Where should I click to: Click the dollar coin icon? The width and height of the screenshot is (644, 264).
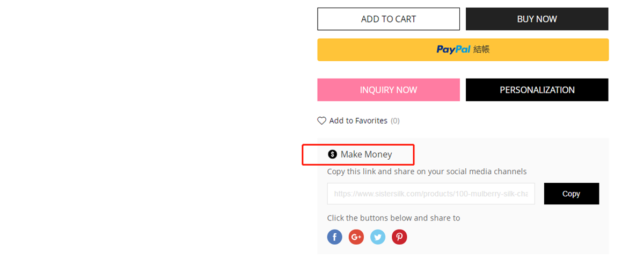click(x=333, y=154)
